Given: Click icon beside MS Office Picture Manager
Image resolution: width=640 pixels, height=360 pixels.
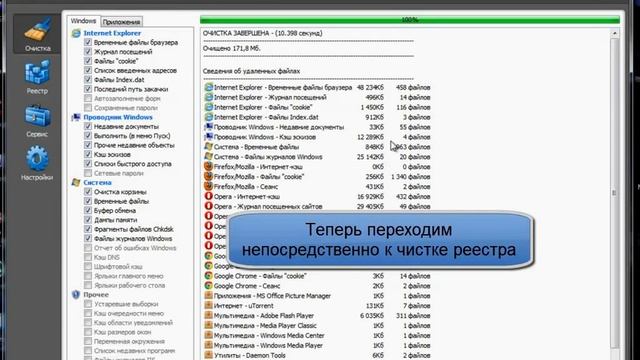Looking at the screenshot, I should tap(209, 296).
